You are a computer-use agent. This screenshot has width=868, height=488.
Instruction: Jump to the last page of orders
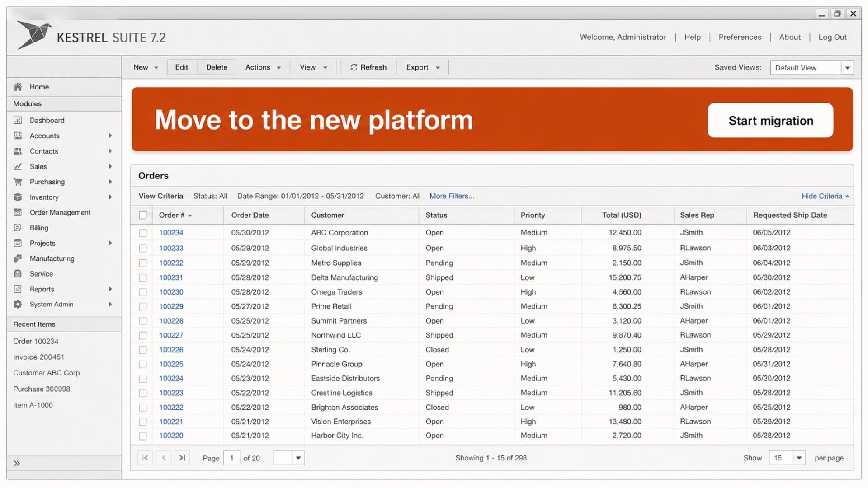182,458
